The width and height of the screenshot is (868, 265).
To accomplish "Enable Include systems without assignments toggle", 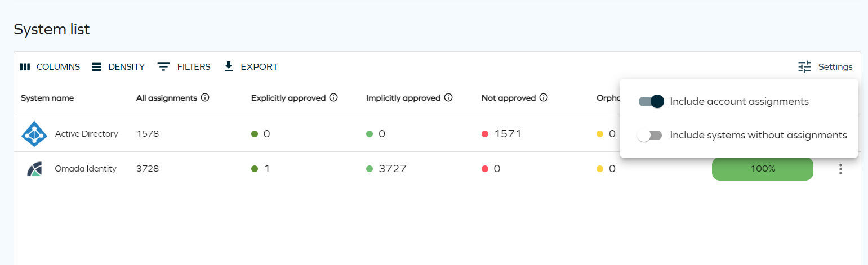I will [x=649, y=136].
